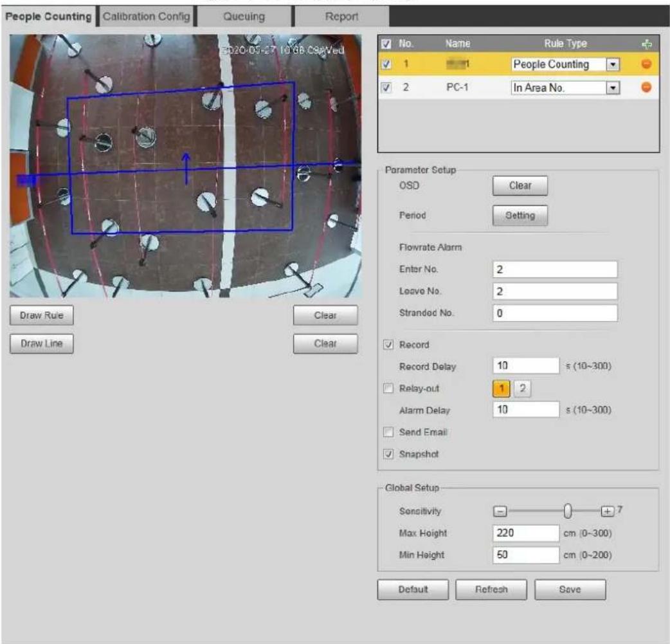Viewport: 670px width, 644px height.
Task: Open the Report tab
Action: 341,16
